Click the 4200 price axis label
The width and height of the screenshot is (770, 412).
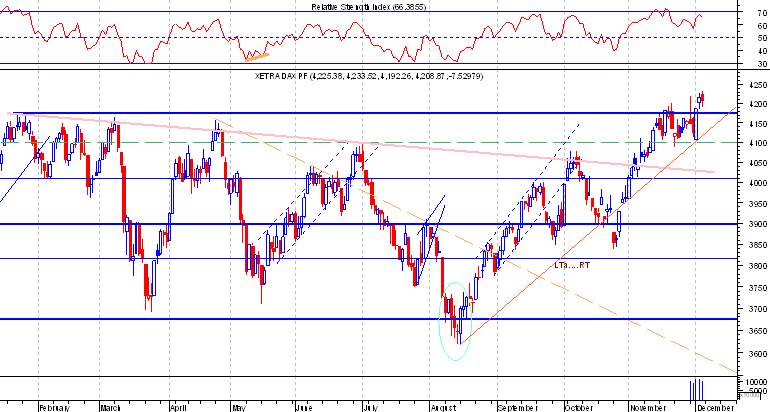pyautogui.click(x=758, y=105)
